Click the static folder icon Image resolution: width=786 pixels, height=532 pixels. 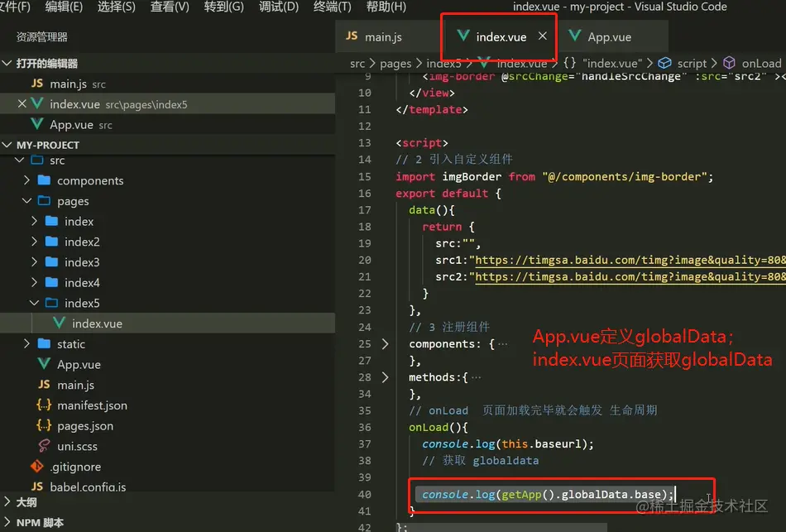[44, 343]
